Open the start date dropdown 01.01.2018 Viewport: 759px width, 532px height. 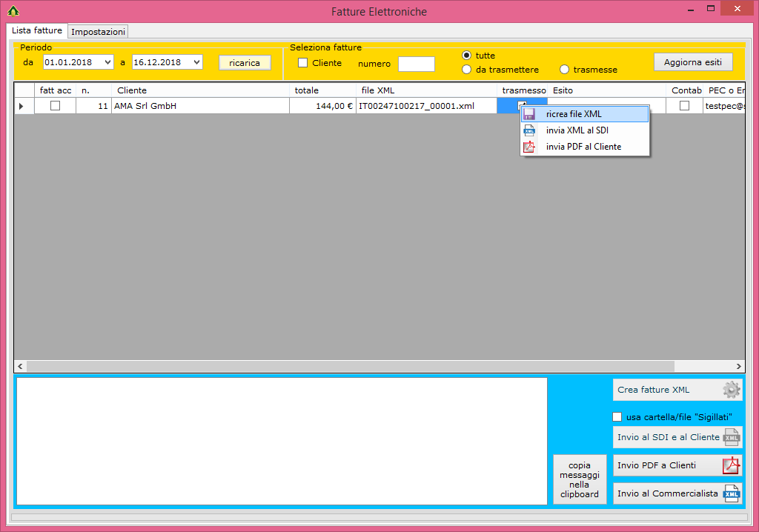[108, 63]
